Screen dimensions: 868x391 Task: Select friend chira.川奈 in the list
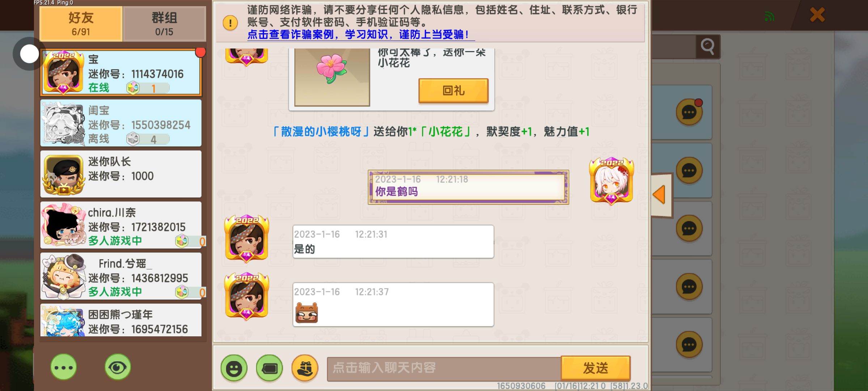[121, 225]
